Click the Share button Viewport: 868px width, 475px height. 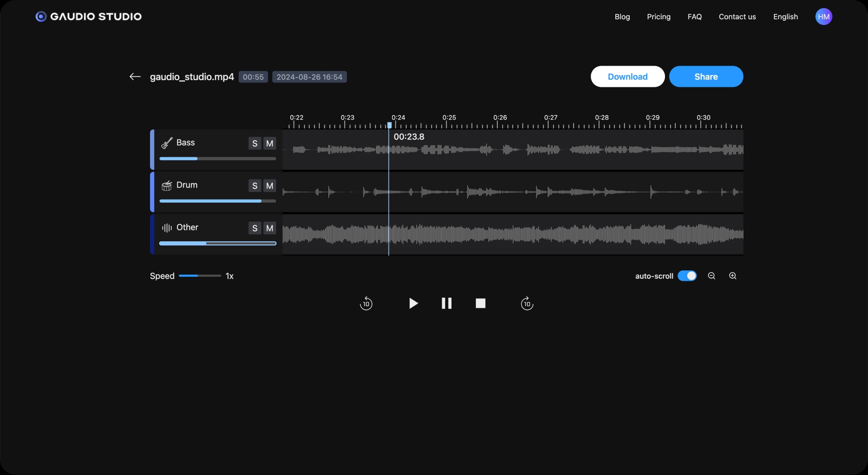[706, 77]
